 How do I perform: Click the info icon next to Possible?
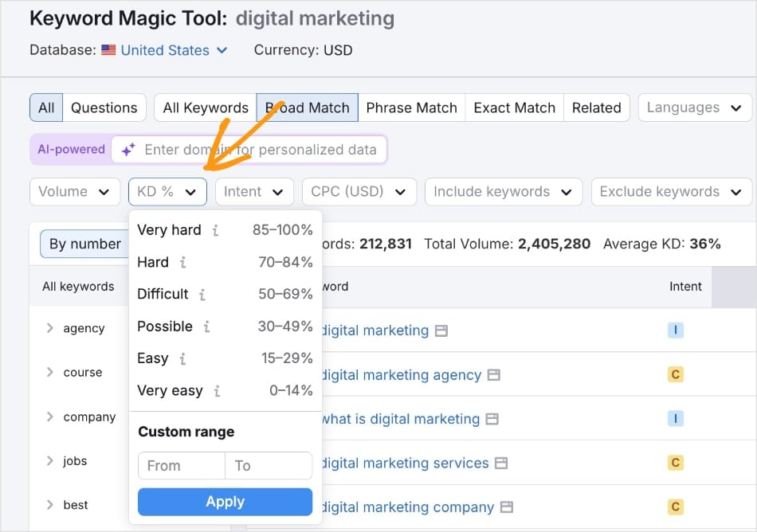[x=206, y=326]
